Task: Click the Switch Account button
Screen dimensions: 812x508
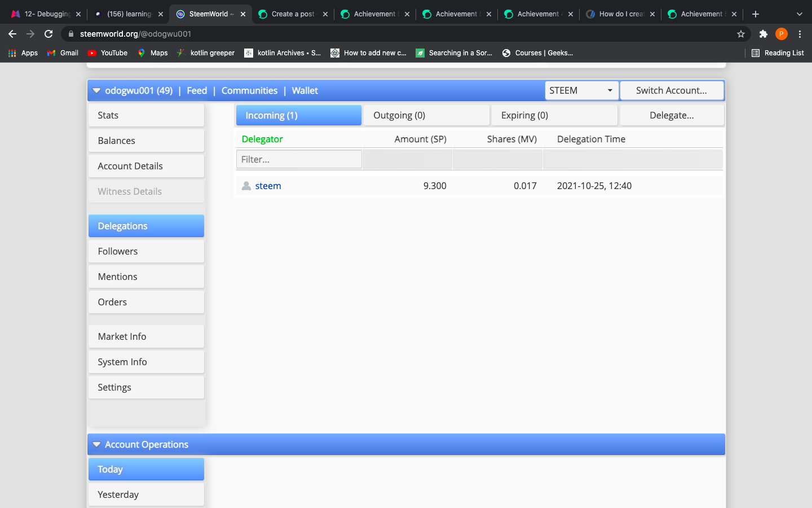Action: click(x=672, y=90)
